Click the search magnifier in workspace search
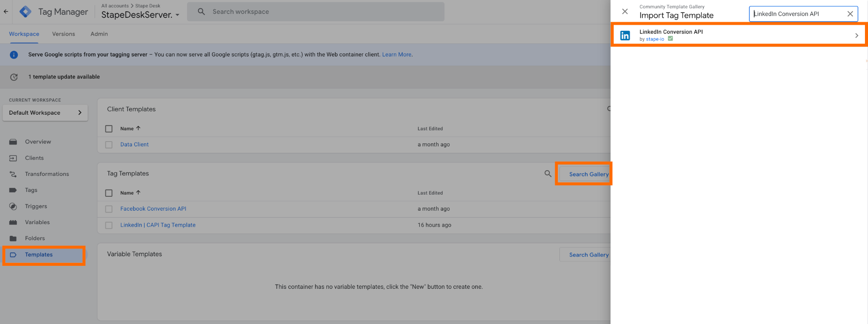The width and height of the screenshot is (868, 324). (x=201, y=12)
